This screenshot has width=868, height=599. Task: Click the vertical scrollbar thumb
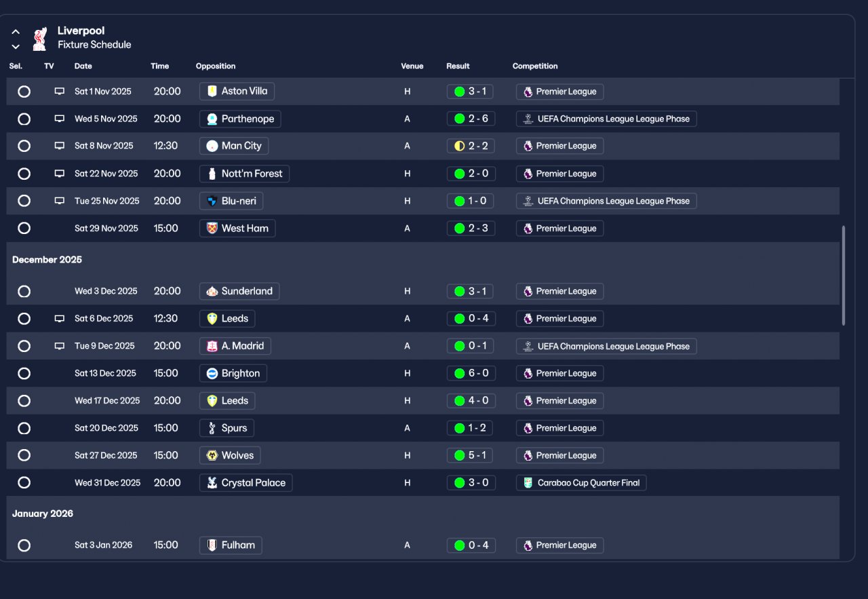(844, 275)
